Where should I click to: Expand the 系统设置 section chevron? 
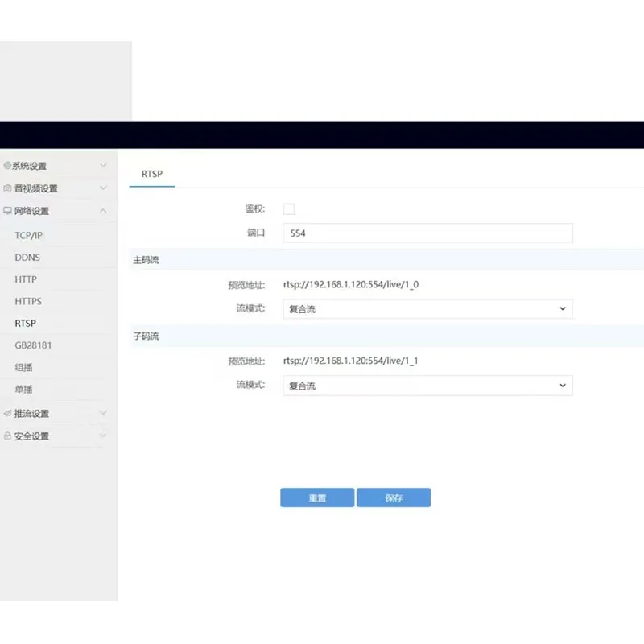(x=103, y=165)
